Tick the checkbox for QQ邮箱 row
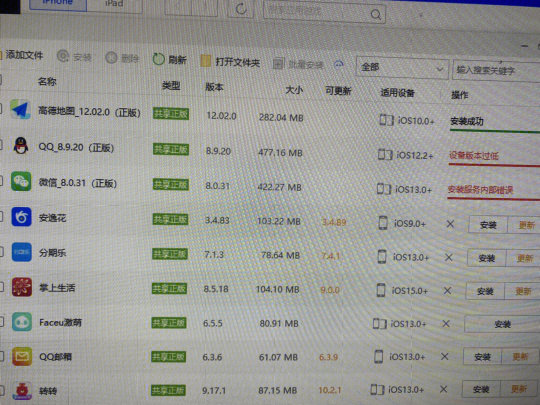540x405 pixels. (1, 356)
